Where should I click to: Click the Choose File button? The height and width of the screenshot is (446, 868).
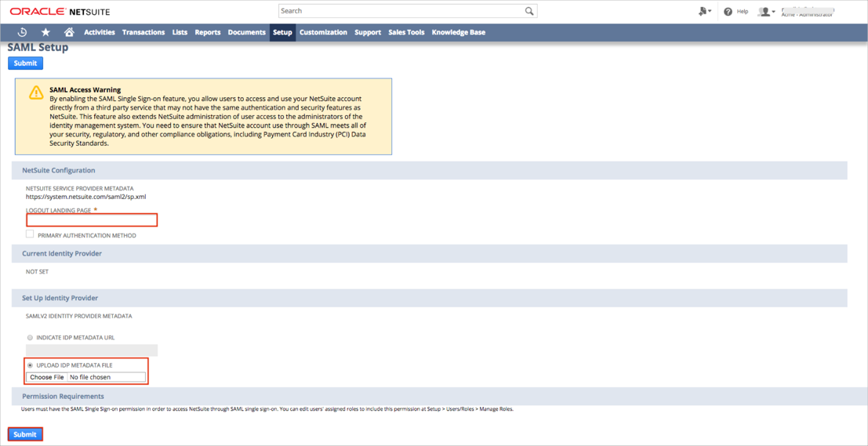47,377
